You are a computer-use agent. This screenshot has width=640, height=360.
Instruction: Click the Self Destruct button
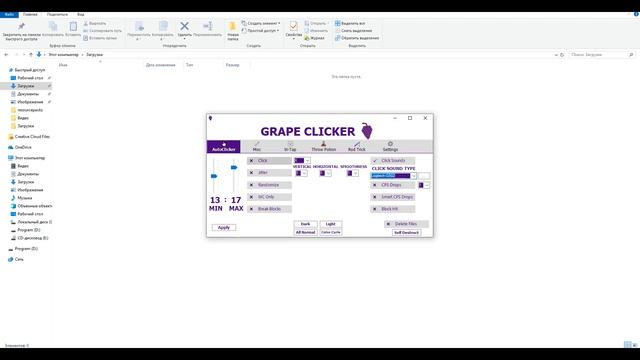coord(407,233)
